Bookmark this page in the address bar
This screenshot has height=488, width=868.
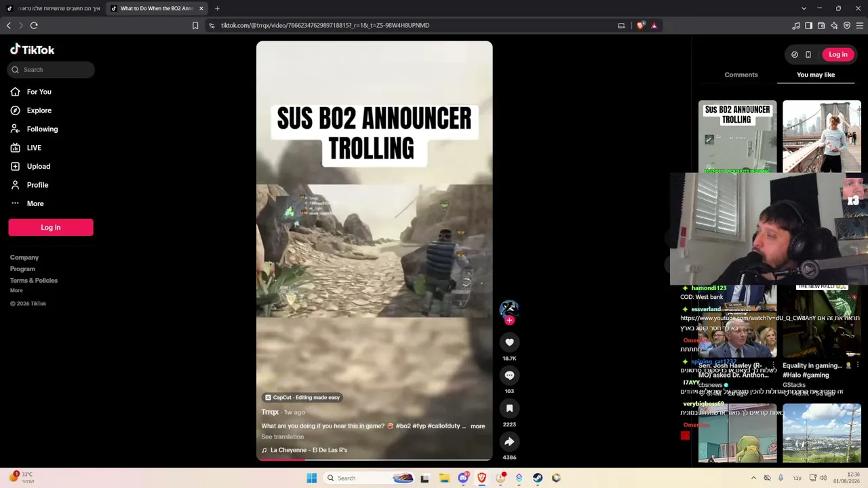click(x=195, y=26)
